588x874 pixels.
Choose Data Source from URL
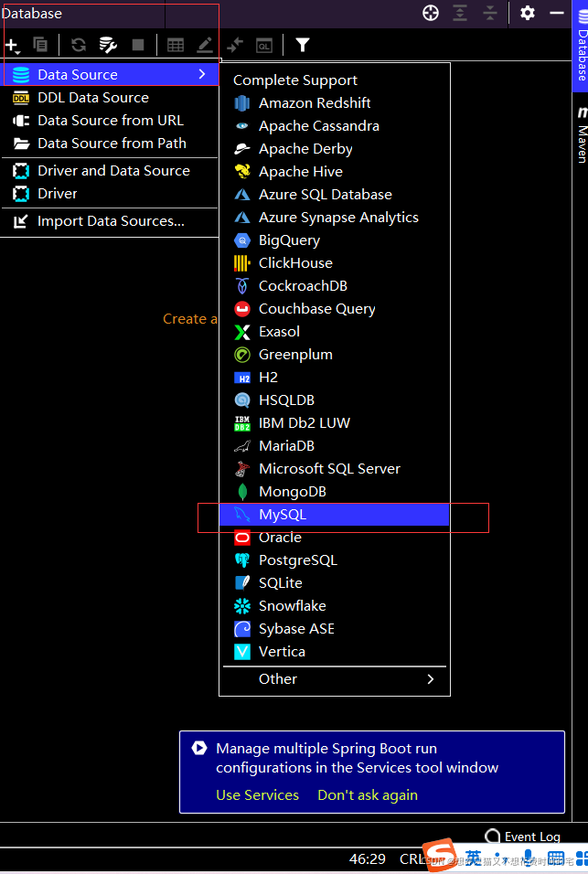tap(110, 121)
